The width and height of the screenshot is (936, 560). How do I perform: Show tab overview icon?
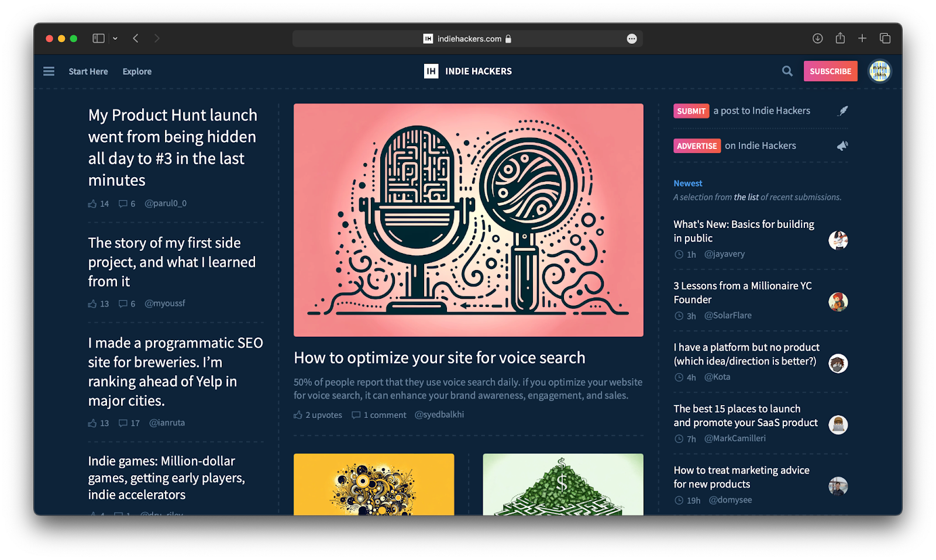coord(885,39)
